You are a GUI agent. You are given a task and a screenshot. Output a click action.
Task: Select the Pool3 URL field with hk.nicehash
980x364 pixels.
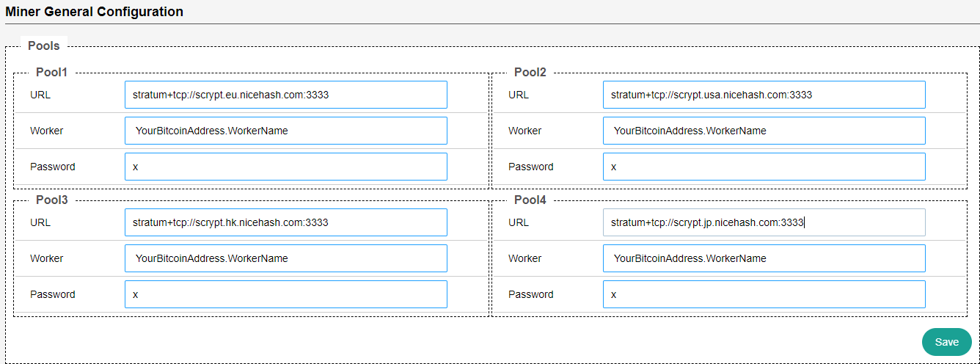(285, 222)
